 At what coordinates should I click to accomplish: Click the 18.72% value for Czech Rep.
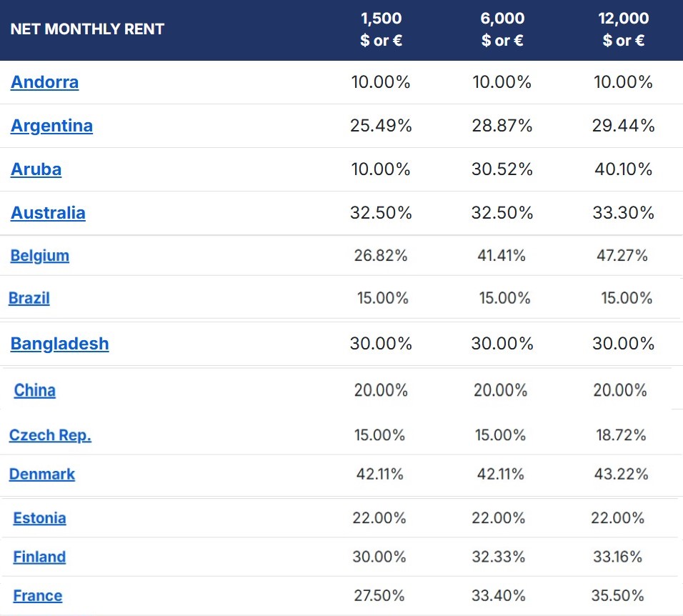point(619,434)
